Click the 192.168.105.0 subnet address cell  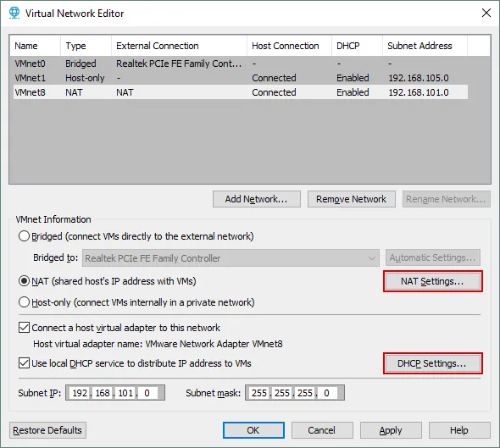pyautogui.click(x=419, y=78)
